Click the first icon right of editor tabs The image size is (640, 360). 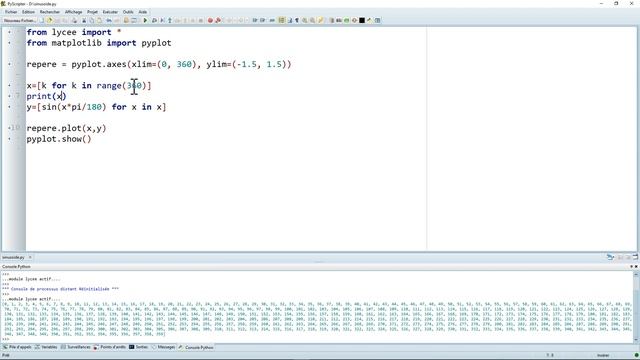click(x=610, y=257)
